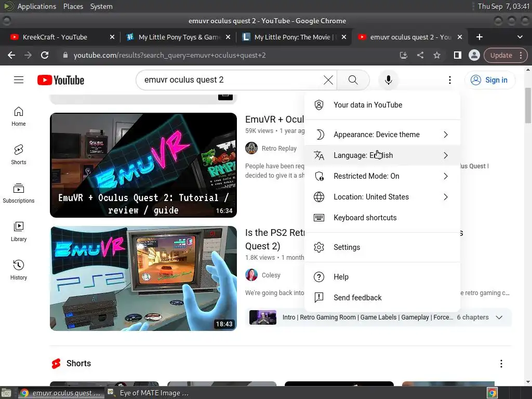The width and height of the screenshot is (532, 399).
Task: Open the EmuVR Oculus Quest 2 tutorial thumbnail
Action: pos(143,165)
